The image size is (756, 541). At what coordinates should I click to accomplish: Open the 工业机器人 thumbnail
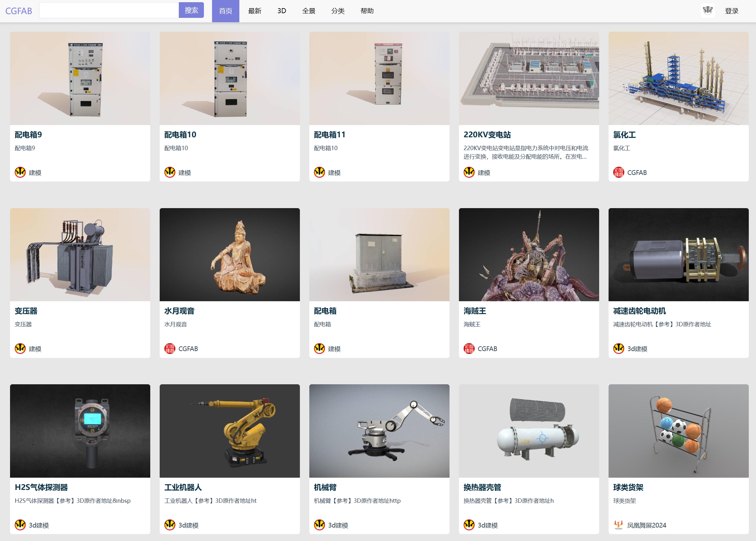tap(230, 431)
